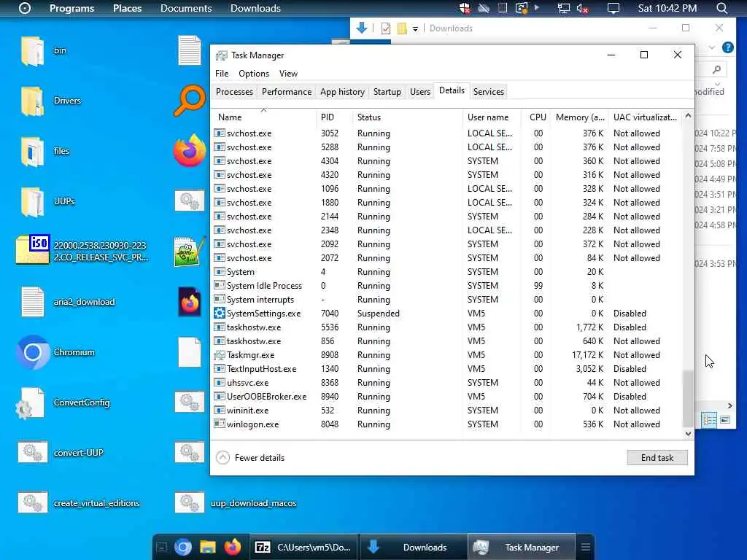Image resolution: width=747 pixels, height=560 pixels.
Task: Launch Firefox from the desktop icon
Action: pos(189,150)
